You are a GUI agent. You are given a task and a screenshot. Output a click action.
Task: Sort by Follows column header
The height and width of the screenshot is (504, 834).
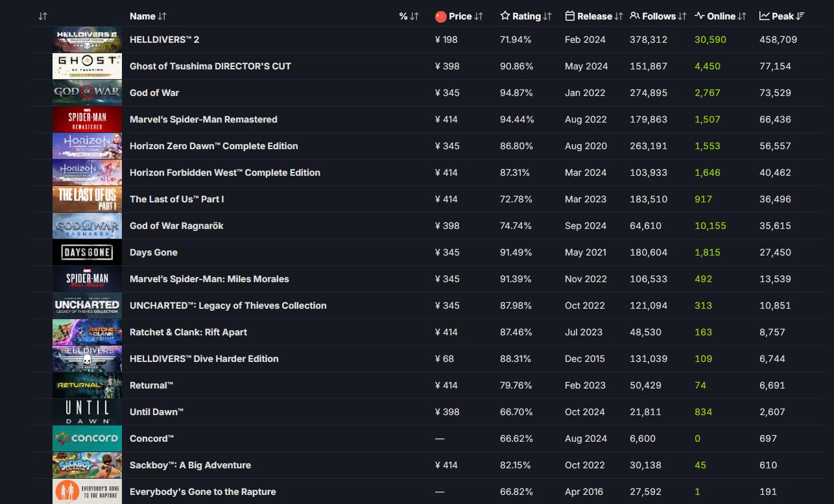pyautogui.click(x=658, y=16)
